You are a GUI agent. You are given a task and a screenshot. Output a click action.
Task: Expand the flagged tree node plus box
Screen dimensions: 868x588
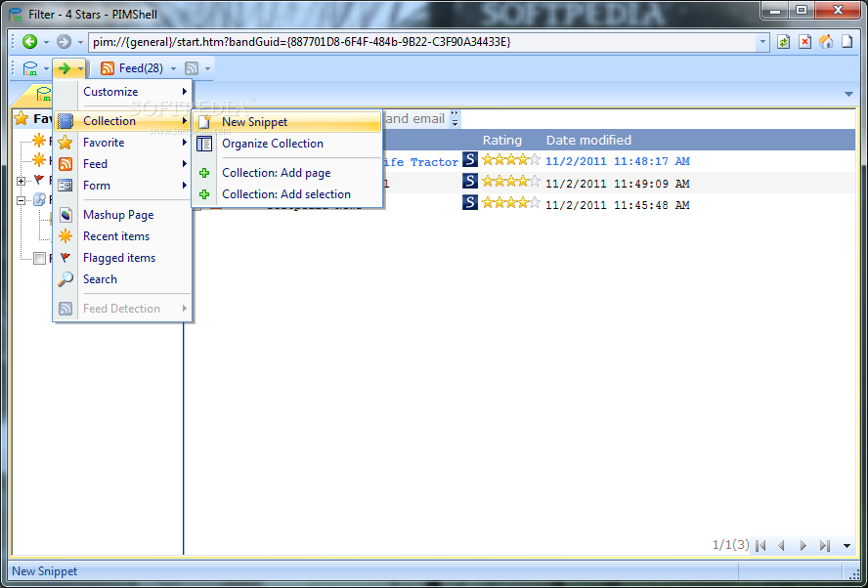22,181
